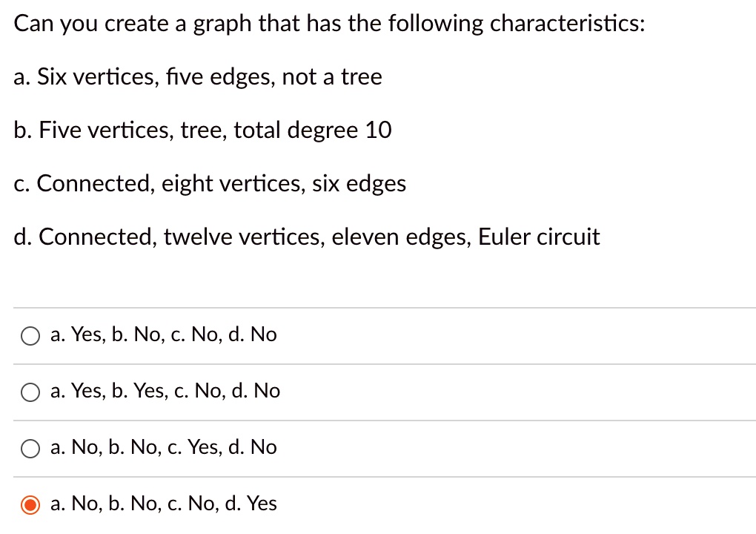Select answer option b
This screenshot has height=534, width=756.
tap(30, 392)
